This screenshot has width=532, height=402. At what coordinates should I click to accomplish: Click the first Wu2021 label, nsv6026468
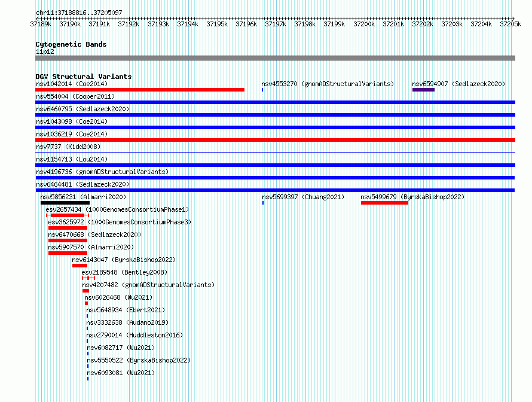coord(118,297)
